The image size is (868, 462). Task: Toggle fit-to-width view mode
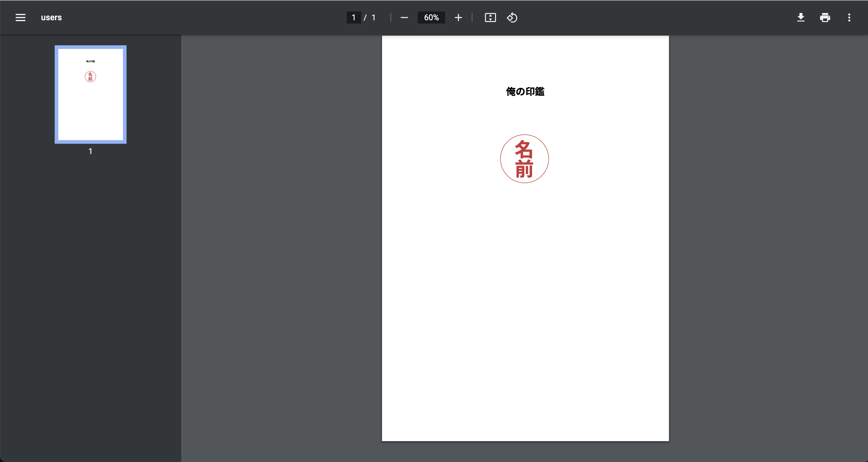pos(490,17)
